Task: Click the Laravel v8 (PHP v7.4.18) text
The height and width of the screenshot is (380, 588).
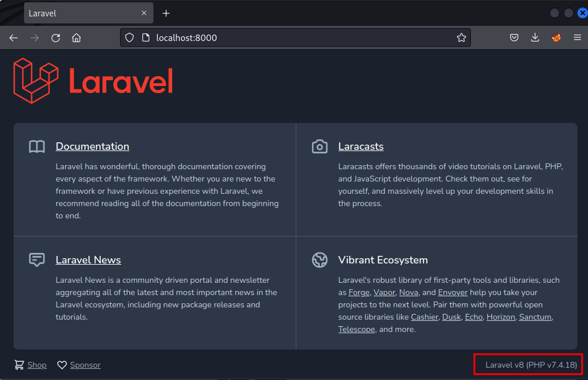Action: point(531,365)
